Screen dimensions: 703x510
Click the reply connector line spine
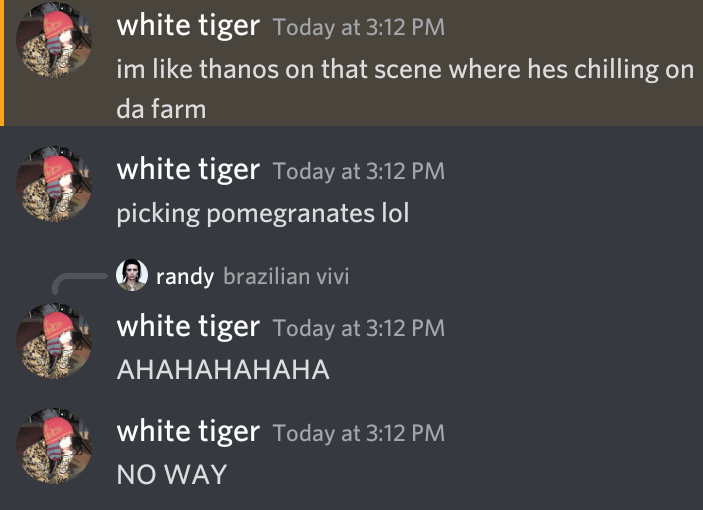[79, 283]
